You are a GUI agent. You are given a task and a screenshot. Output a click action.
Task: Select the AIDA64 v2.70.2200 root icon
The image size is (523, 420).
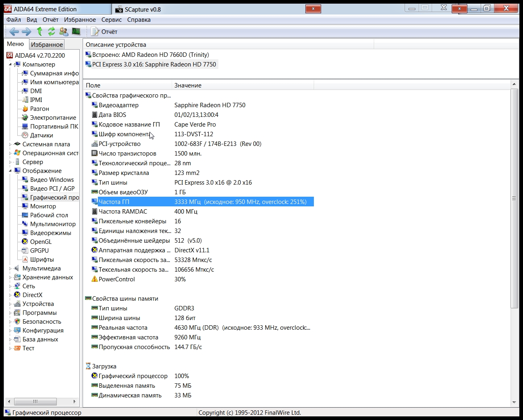10,55
